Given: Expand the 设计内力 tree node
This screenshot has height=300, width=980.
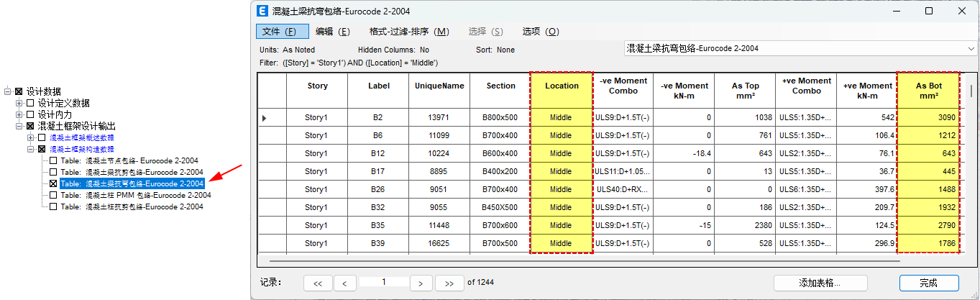Looking at the screenshot, I should [19, 114].
